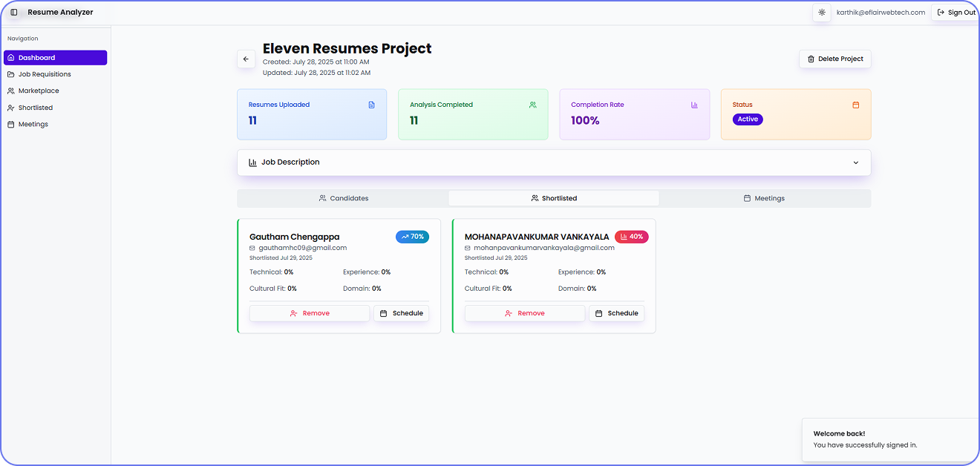
Task: Click MOHANAPAVANKUMAR VANKAYALA's 40% score badge
Action: coord(631,237)
